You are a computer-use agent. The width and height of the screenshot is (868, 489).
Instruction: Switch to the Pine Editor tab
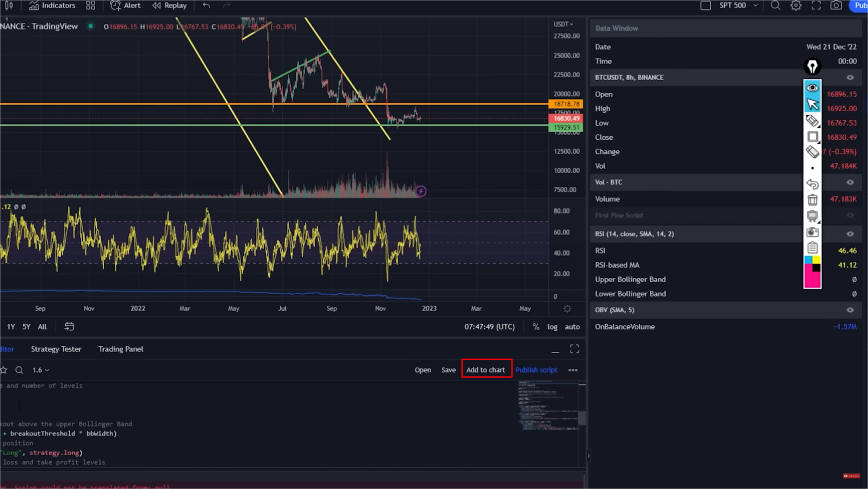coord(7,349)
